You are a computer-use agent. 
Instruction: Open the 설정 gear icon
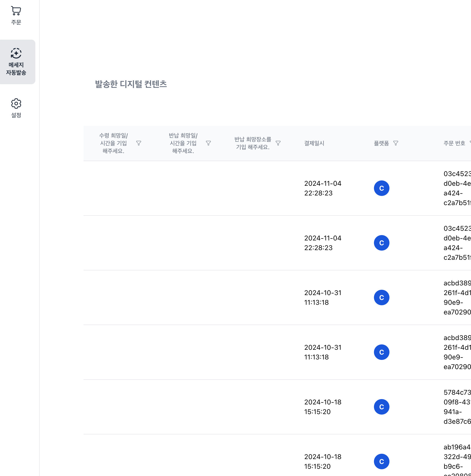point(16,104)
